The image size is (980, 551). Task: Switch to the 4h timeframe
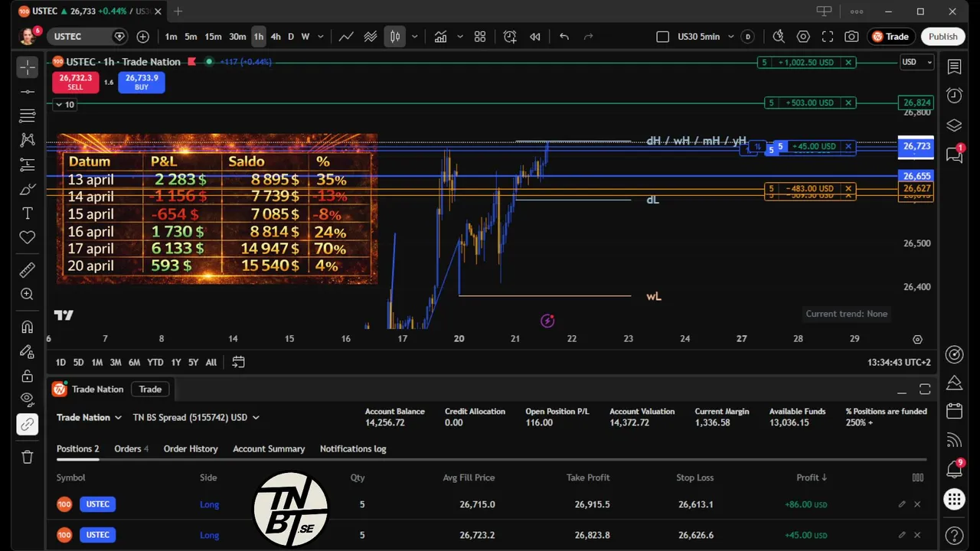click(x=276, y=37)
